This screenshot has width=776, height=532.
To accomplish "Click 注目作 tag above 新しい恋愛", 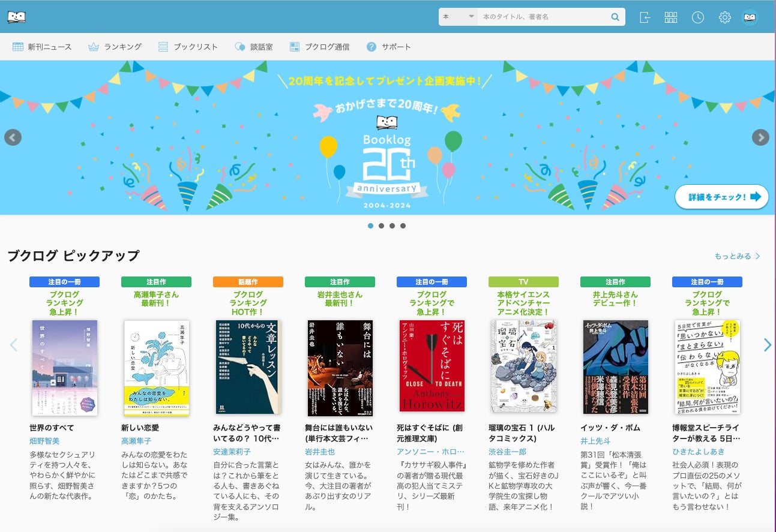I will (x=156, y=282).
